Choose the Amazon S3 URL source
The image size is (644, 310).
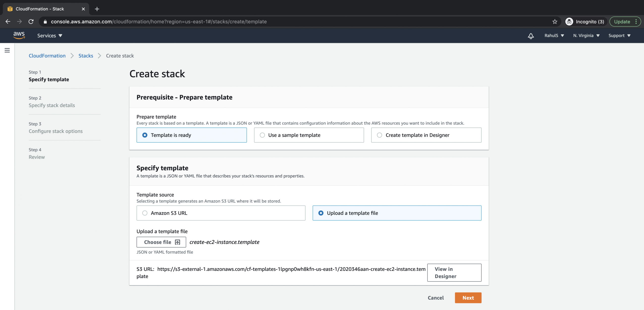tap(221, 213)
